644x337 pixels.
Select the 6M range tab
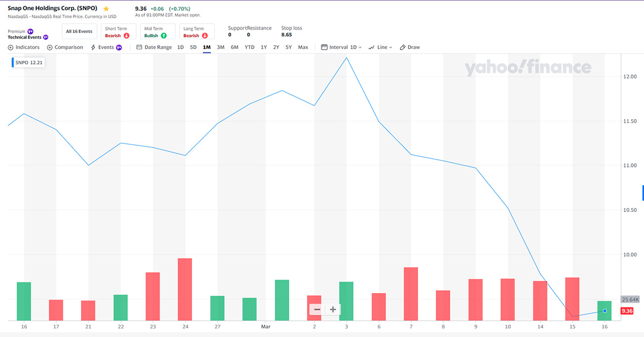click(235, 47)
